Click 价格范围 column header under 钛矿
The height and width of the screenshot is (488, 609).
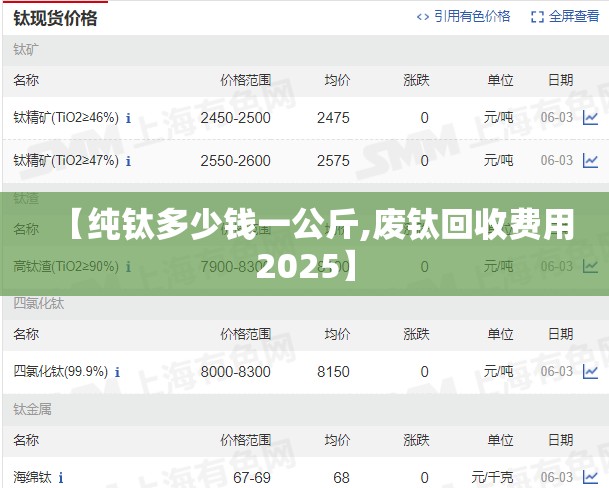[x=245, y=80]
